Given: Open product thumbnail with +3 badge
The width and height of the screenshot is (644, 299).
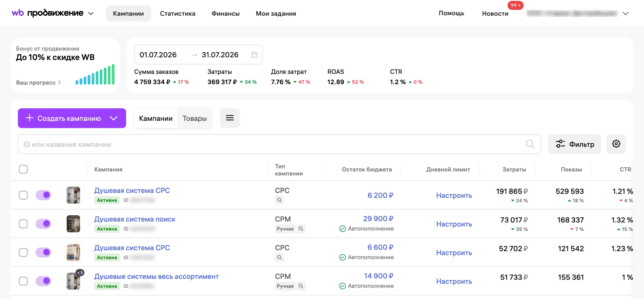Looking at the screenshot, I should (73, 281).
